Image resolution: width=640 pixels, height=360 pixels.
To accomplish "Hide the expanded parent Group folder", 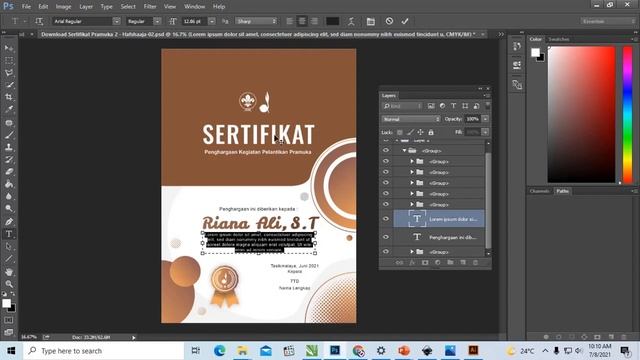I will 386,150.
